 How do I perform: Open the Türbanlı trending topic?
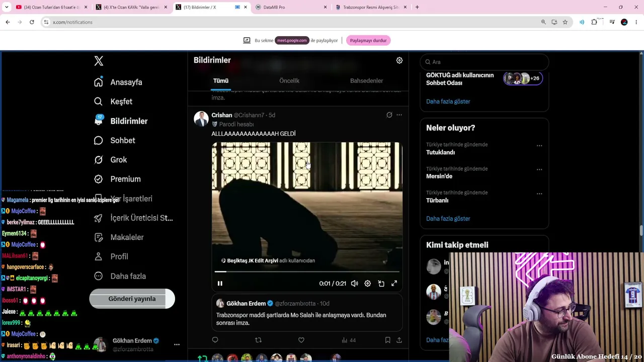(437, 201)
